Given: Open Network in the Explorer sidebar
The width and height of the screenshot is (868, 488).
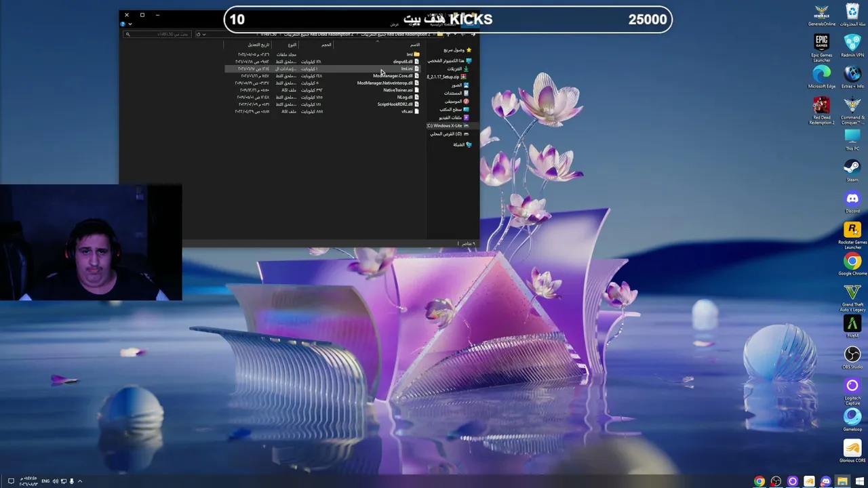Looking at the screenshot, I should coord(462,144).
